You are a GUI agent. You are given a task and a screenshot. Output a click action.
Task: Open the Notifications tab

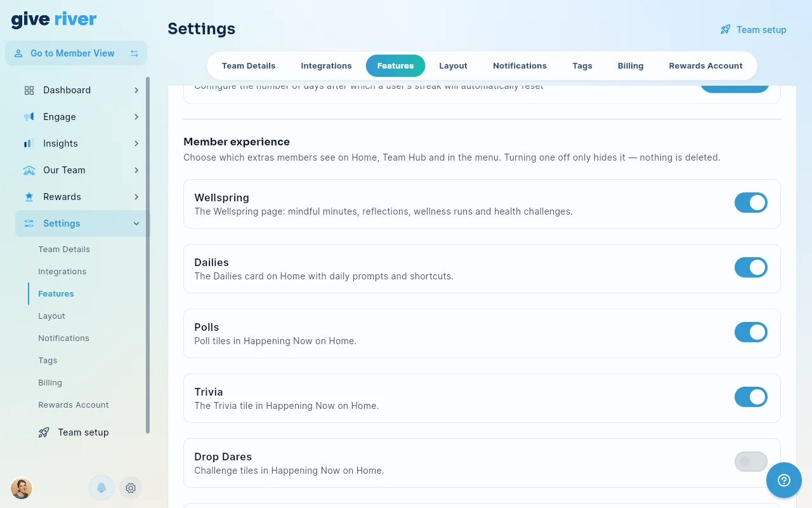tap(520, 65)
